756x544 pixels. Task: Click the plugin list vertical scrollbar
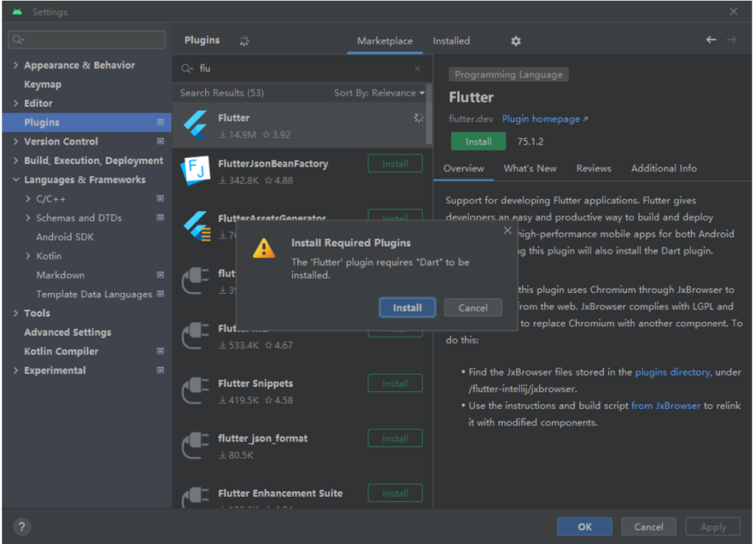click(429, 114)
